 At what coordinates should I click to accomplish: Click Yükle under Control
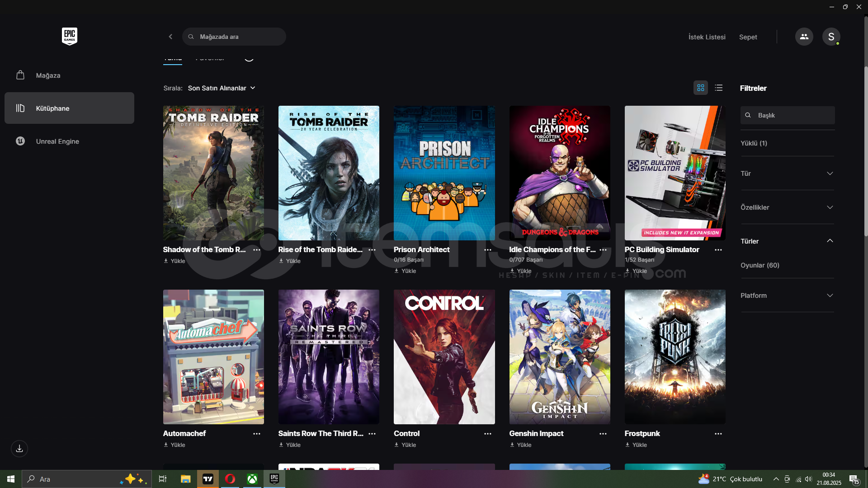[405, 445]
